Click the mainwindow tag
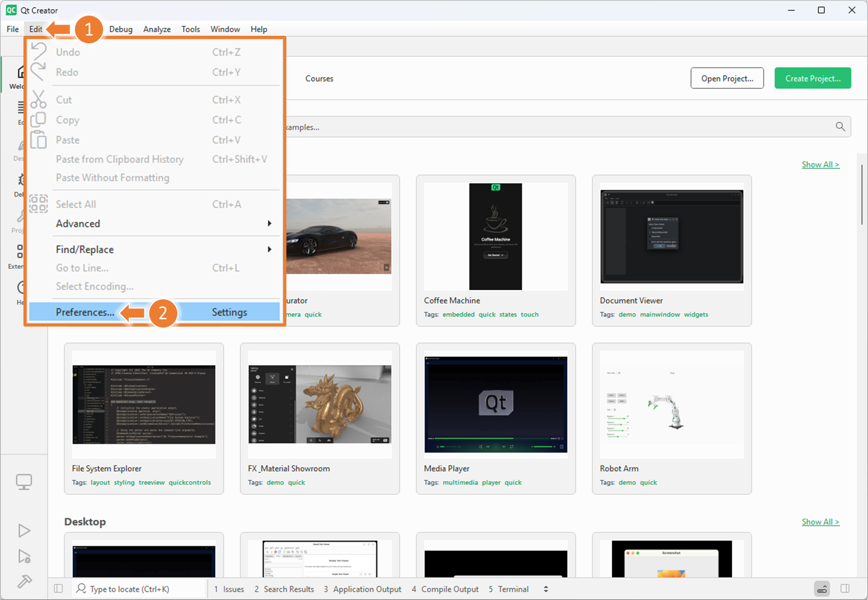The width and height of the screenshot is (868, 600). [x=660, y=314]
